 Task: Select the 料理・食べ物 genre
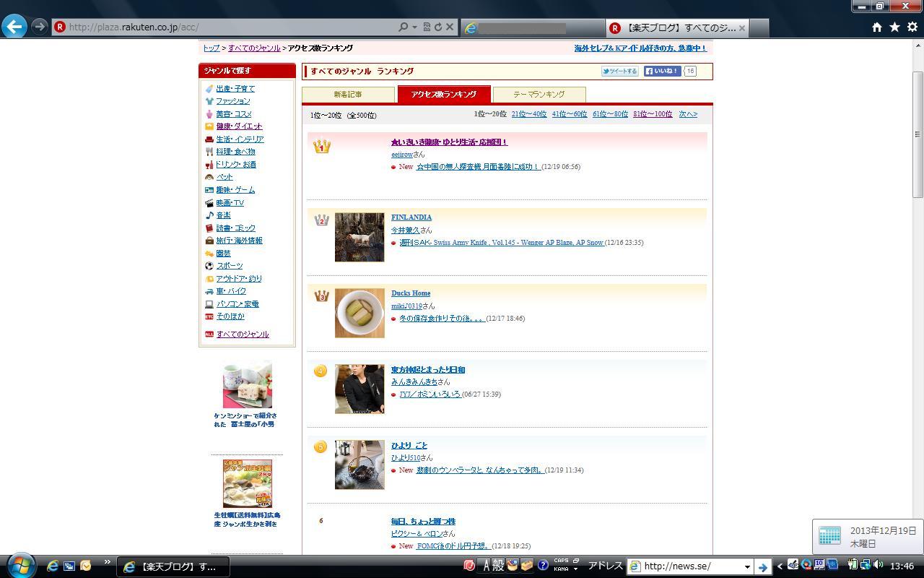click(x=235, y=152)
